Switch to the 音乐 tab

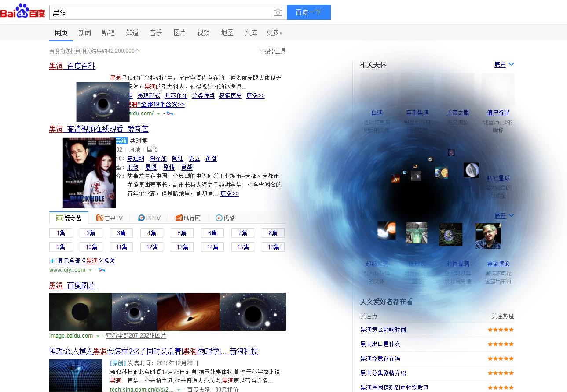[156, 33]
